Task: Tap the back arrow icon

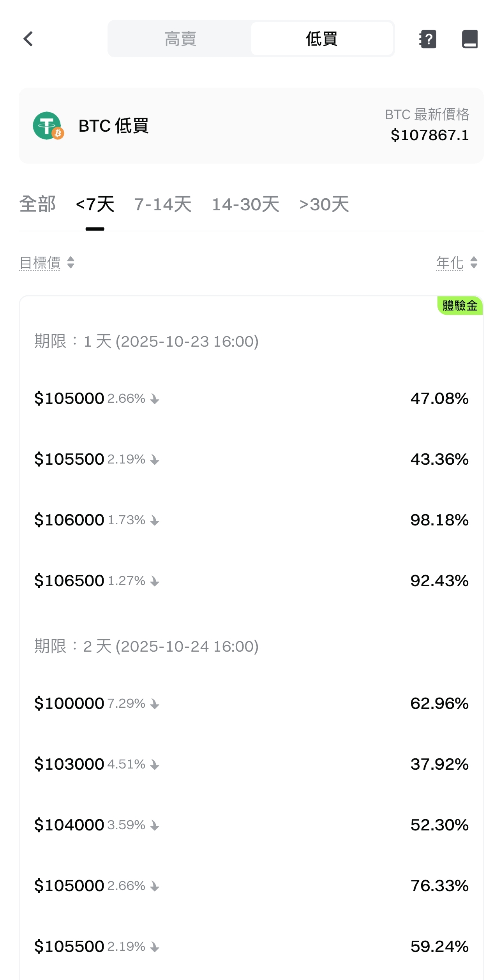Action: pos(28,39)
